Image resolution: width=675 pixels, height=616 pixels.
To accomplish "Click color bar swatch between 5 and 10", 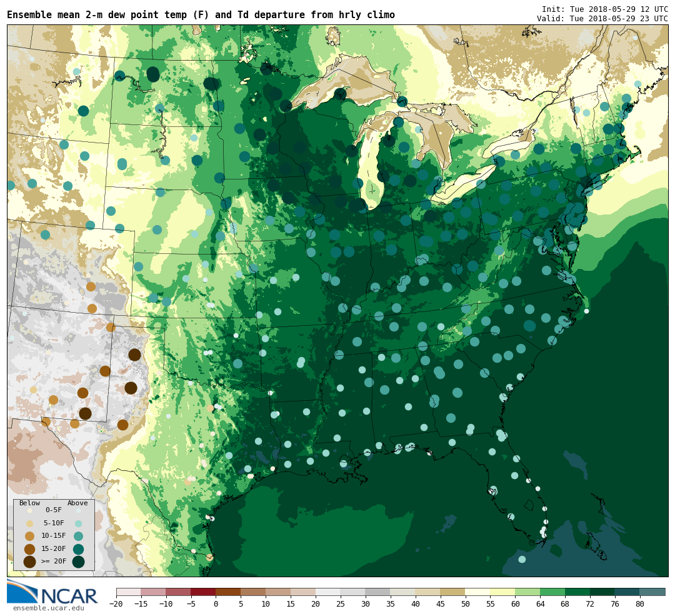I will tap(254, 592).
